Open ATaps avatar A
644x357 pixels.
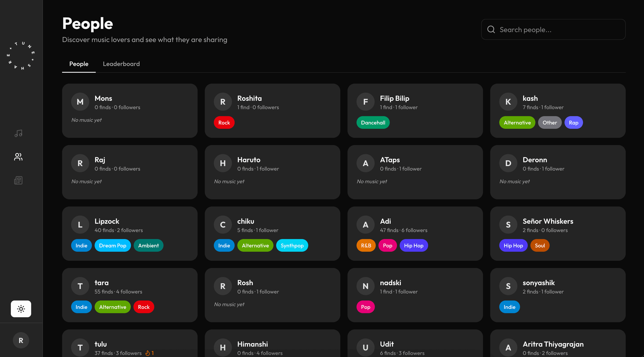point(366,163)
